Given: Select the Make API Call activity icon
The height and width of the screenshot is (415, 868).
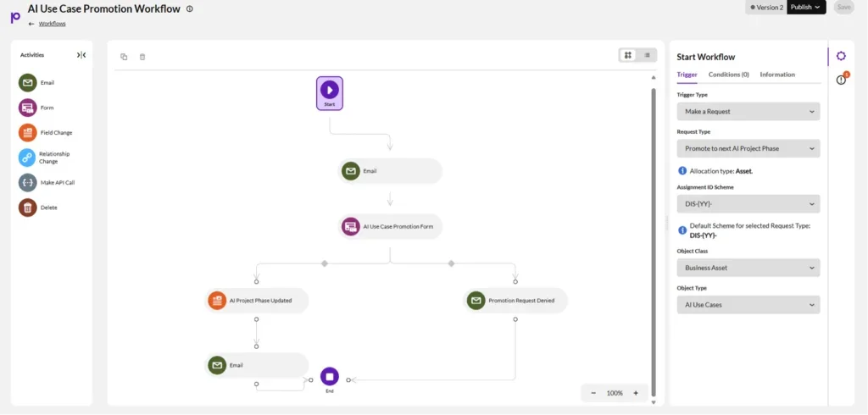Looking at the screenshot, I should coord(28,183).
